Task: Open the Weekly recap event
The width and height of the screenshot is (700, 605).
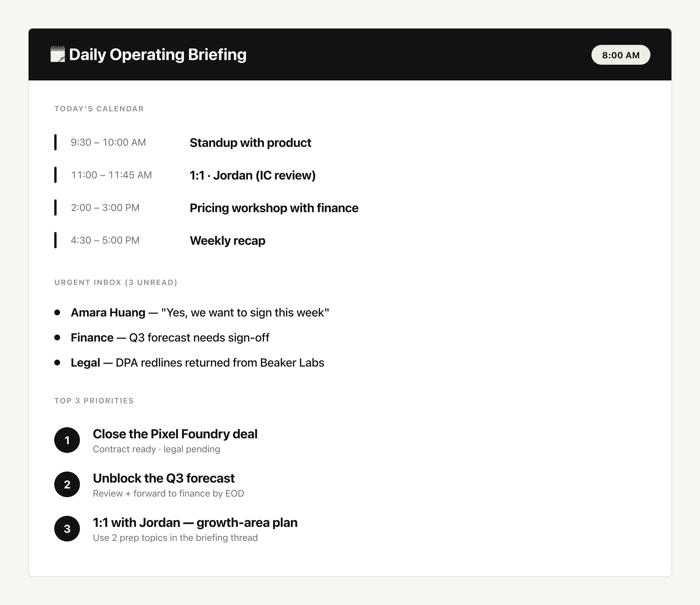Action: pos(227,240)
